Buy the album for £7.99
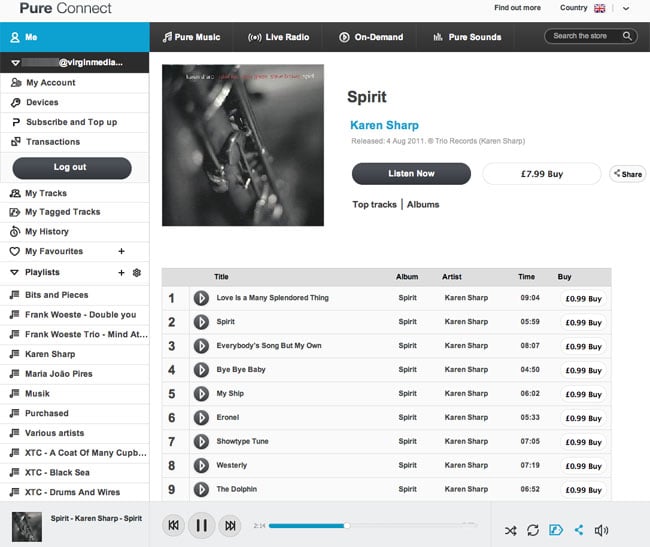650x547 pixels. pos(542,174)
